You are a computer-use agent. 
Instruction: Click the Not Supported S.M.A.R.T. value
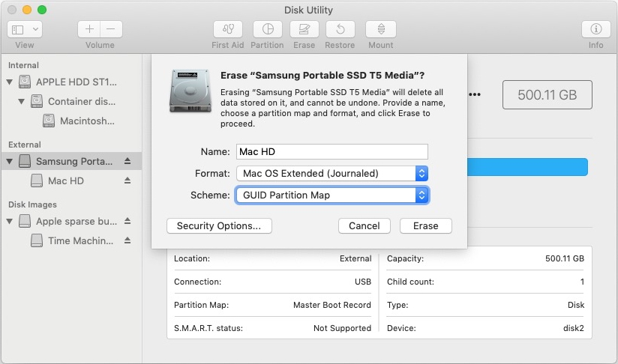(342, 328)
